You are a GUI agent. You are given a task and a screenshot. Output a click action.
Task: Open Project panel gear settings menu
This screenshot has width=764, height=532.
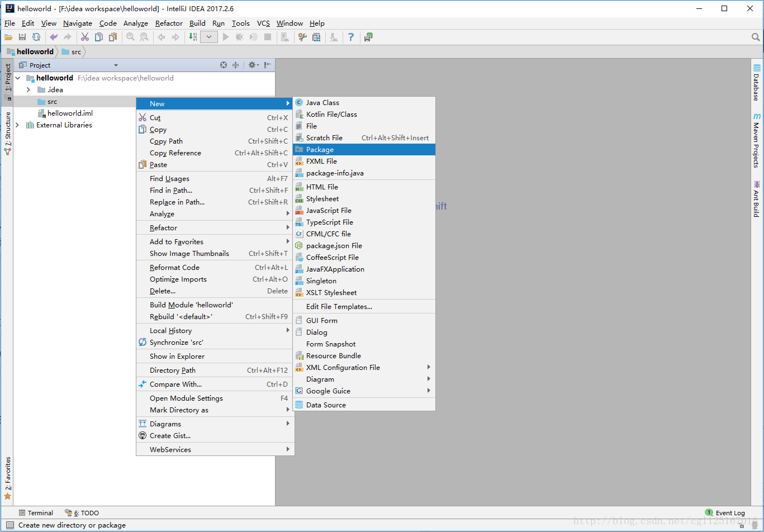(253, 65)
